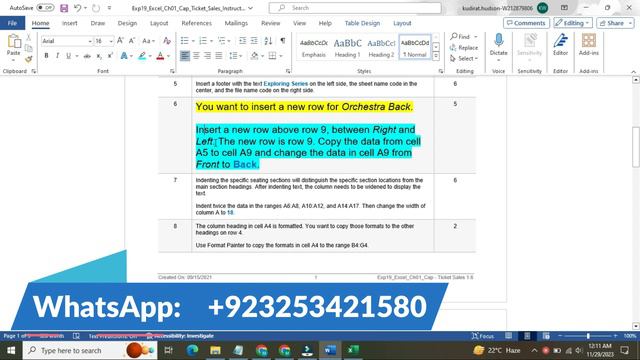Toggle Bold formatting
The height and width of the screenshot is (360, 640).
(x=46, y=56)
